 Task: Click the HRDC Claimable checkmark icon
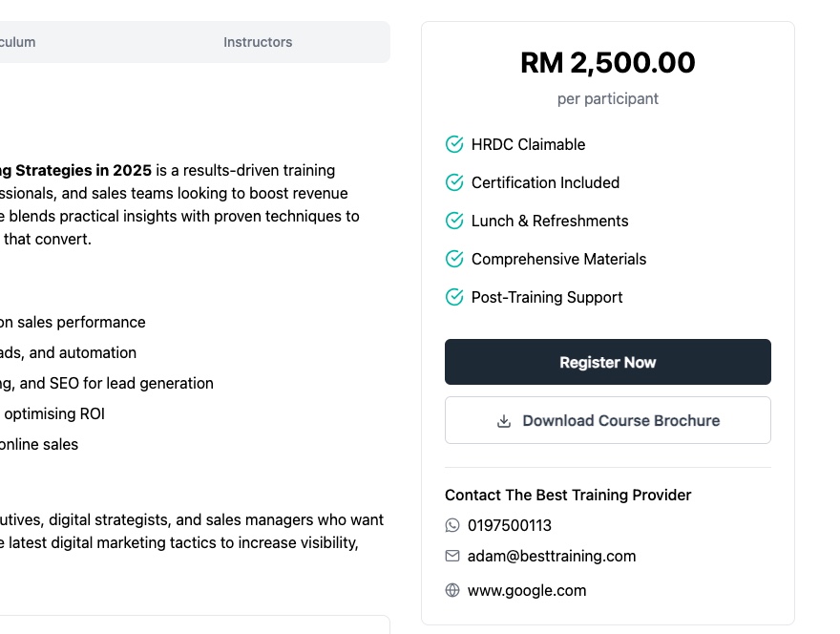(x=454, y=144)
